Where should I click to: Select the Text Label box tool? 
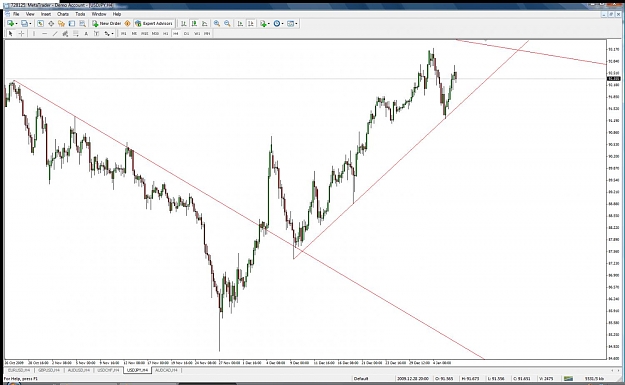click(x=96, y=33)
